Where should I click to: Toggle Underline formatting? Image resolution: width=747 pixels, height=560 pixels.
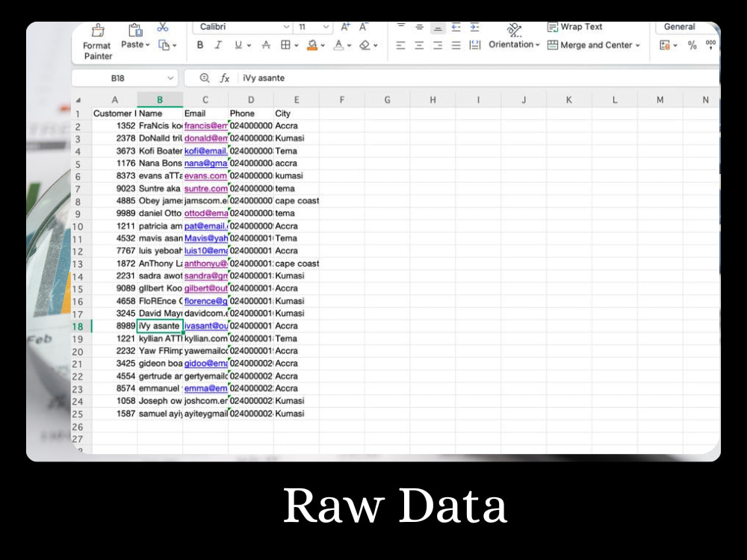(x=238, y=45)
